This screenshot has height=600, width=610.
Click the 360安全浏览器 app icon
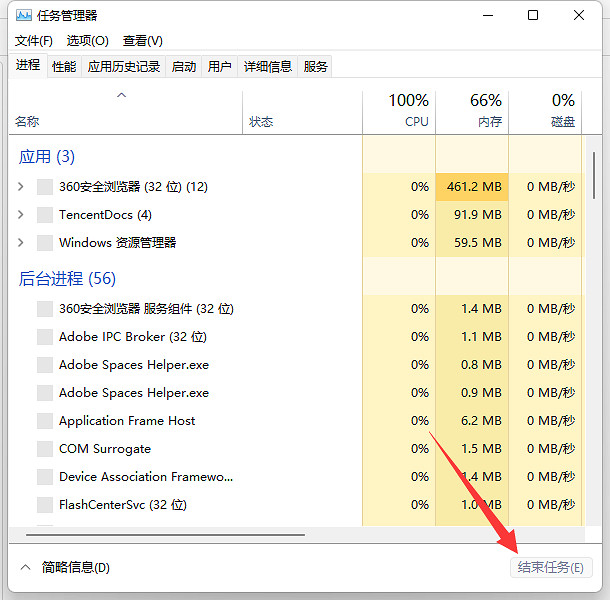click(44, 187)
